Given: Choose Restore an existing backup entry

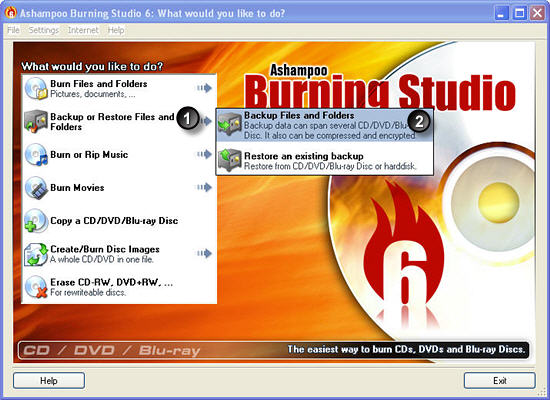Looking at the screenshot, I should [x=324, y=161].
